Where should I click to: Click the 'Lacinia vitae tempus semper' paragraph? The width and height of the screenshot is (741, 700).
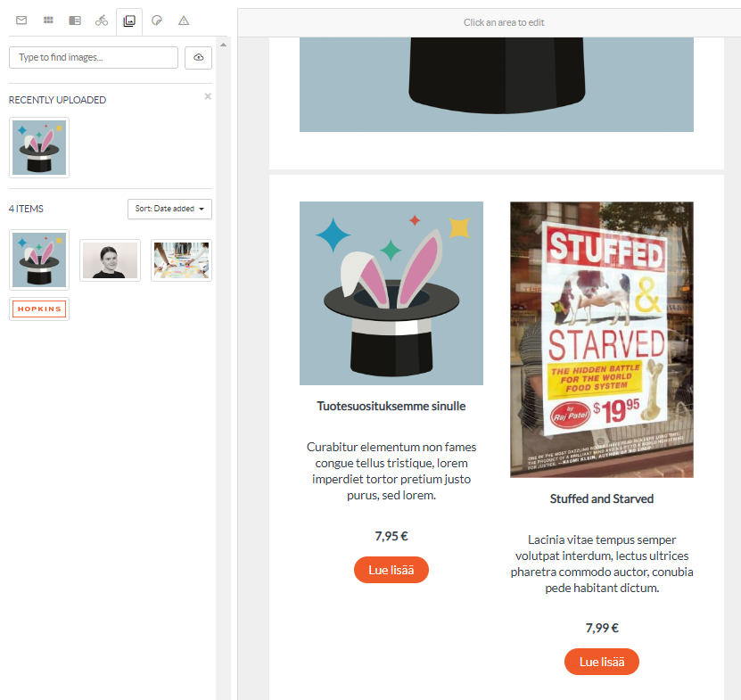pos(602,564)
